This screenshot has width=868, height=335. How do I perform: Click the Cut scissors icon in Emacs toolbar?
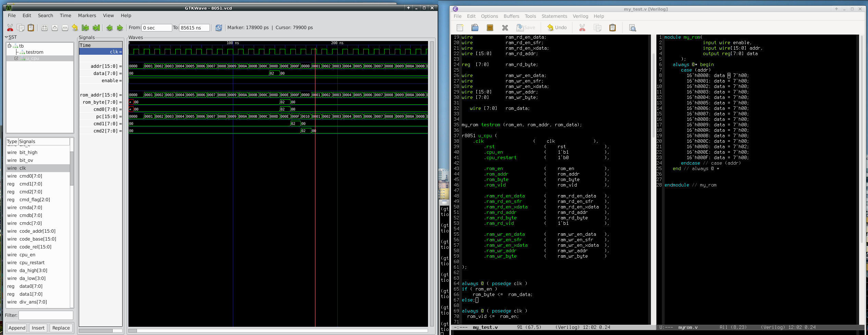click(x=582, y=28)
